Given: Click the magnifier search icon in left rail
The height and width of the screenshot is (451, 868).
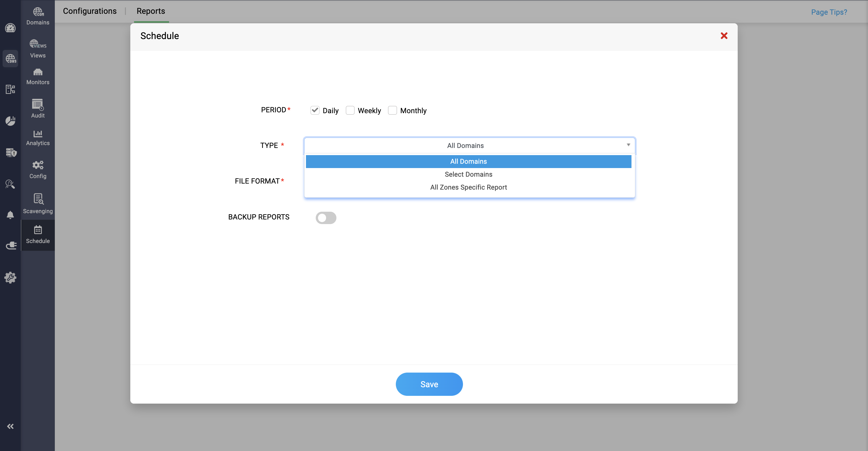Looking at the screenshot, I should tap(10, 184).
